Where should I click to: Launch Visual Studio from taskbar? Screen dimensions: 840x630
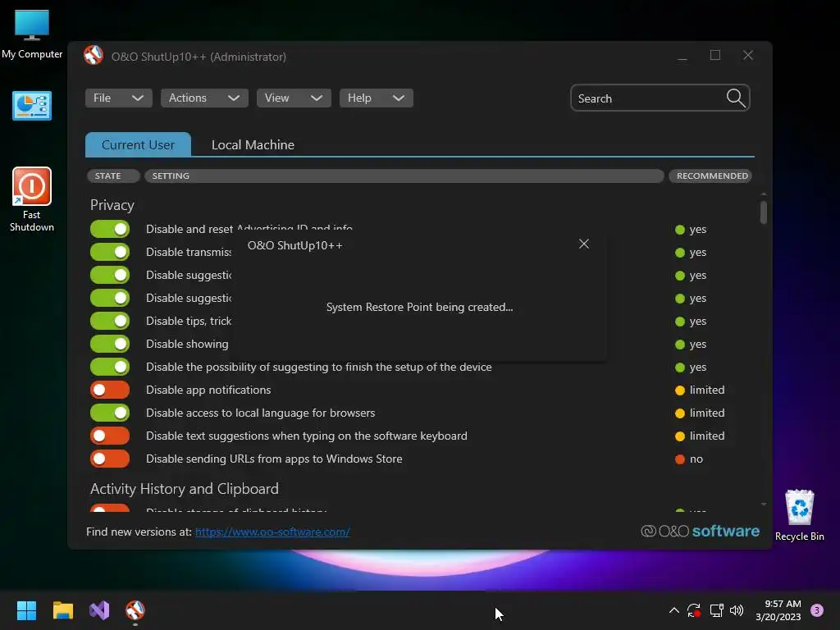pyautogui.click(x=99, y=610)
